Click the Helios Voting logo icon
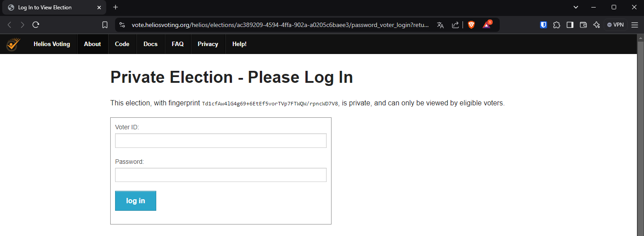Viewport: 644px width, 236px height. click(x=13, y=44)
